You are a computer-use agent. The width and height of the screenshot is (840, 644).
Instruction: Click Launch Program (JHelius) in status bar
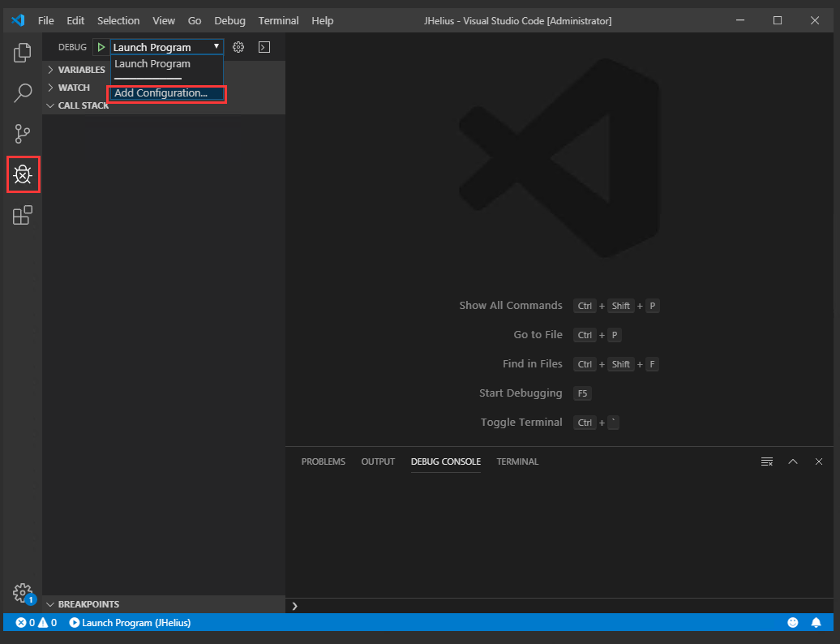[x=131, y=623]
